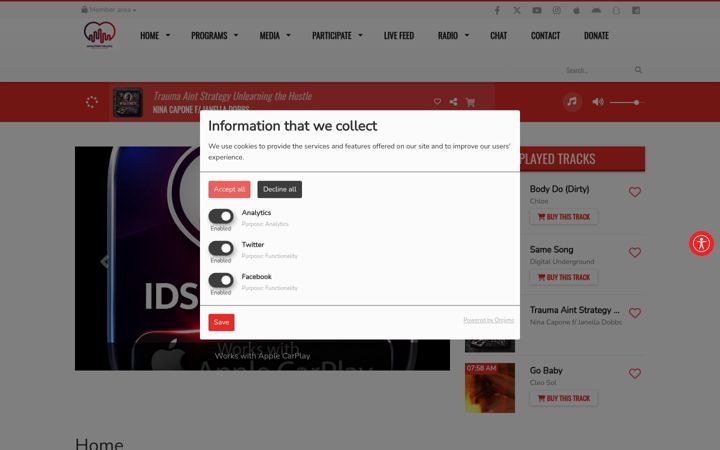Viewport: 720px width, 450px height.
Task: Expand the Member area dropdown
Action: pos(109,10)
